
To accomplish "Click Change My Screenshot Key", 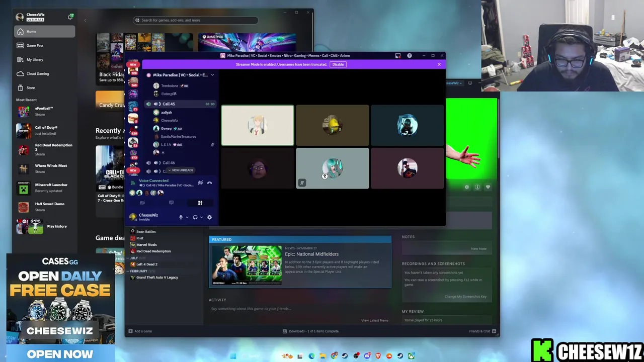I will click(465, 297).
